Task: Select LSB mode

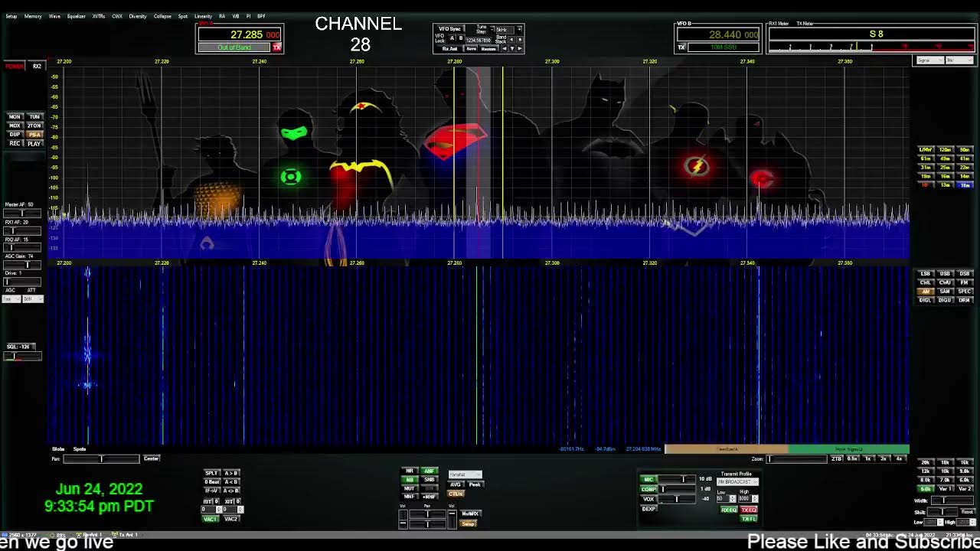Action: coord(926,274)
